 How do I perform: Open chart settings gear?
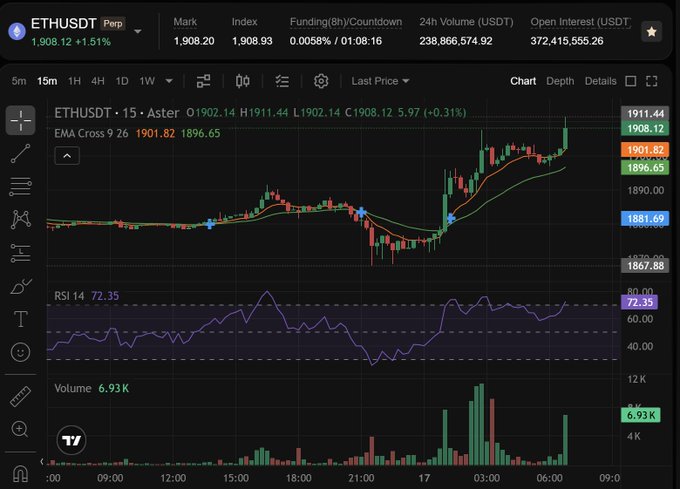tap(321, 81)
